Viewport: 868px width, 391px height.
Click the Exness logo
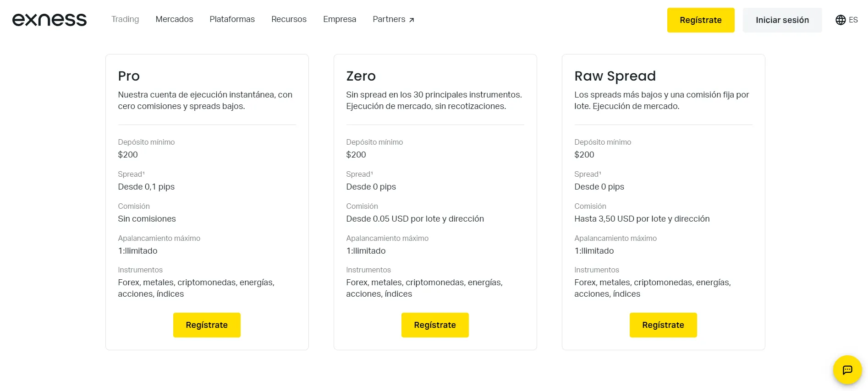pos(49,20)
